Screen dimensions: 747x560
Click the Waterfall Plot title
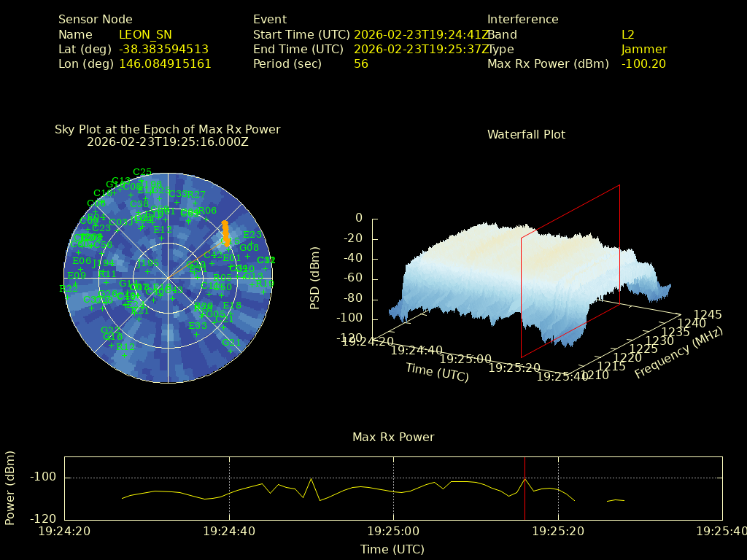coord(526,134)
